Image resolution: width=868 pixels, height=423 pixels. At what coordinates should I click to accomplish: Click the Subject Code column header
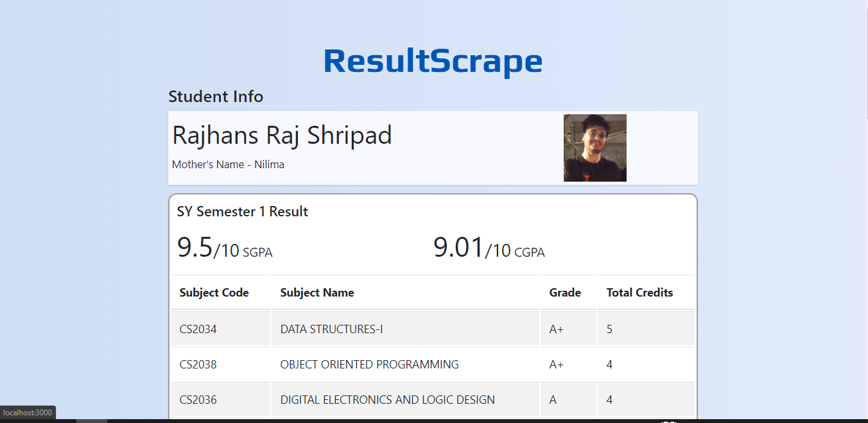(214, 292)
